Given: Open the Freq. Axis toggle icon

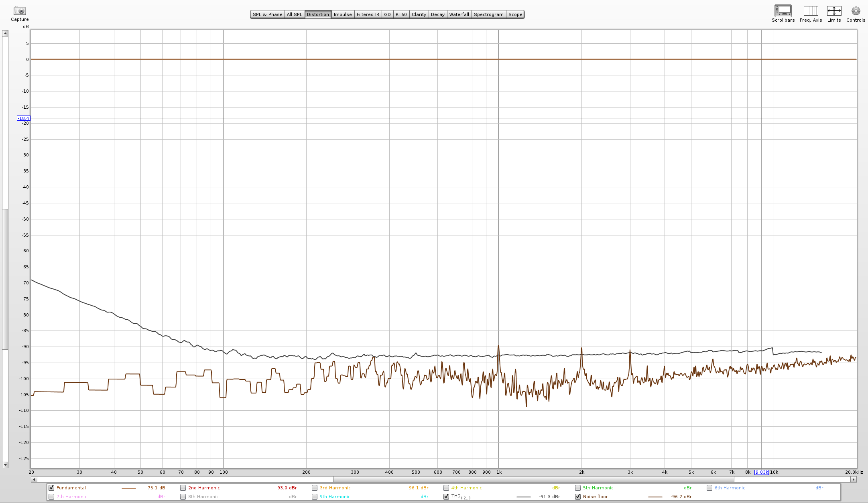Looking at the screenshot, I should (x=811, y=11).
